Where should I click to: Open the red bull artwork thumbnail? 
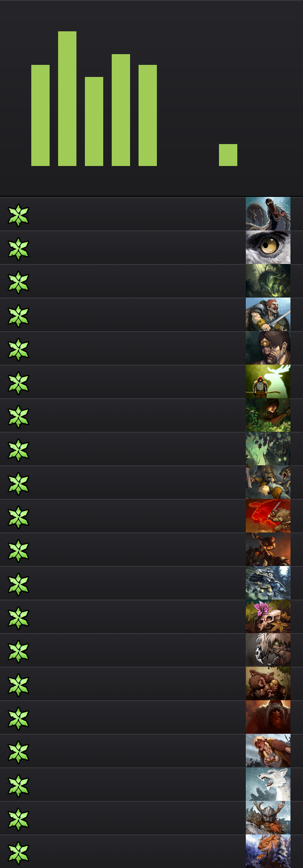click(268, 516)
